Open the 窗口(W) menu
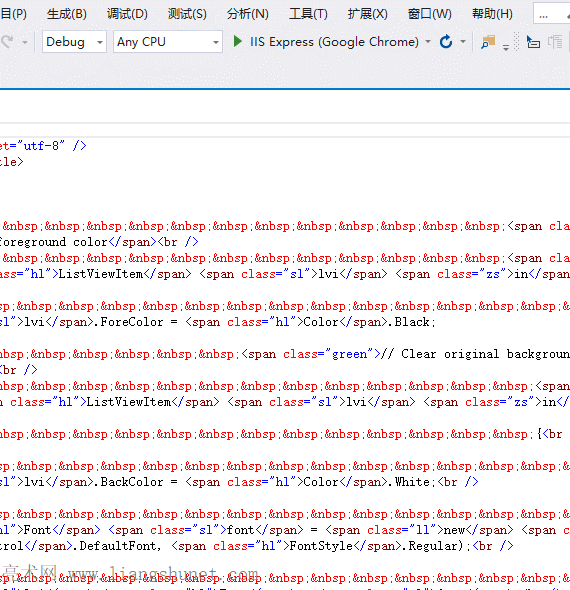570x590 pixels. (430, 14)
